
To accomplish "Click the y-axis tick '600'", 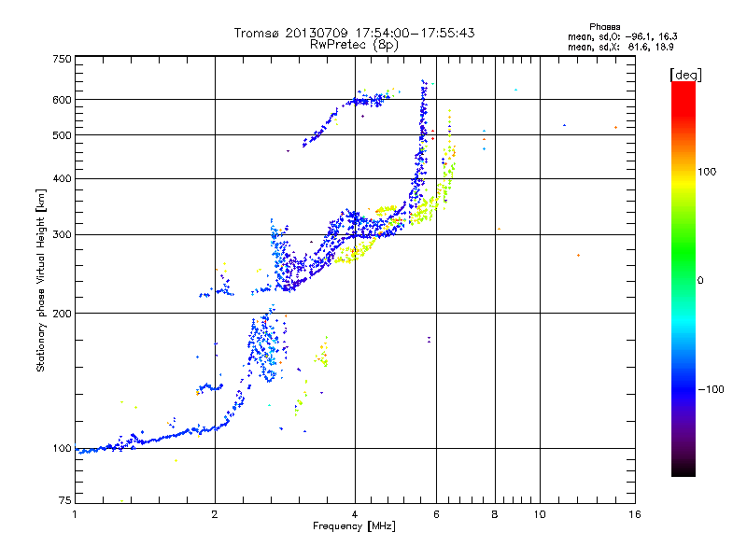I will click(62, 100).
